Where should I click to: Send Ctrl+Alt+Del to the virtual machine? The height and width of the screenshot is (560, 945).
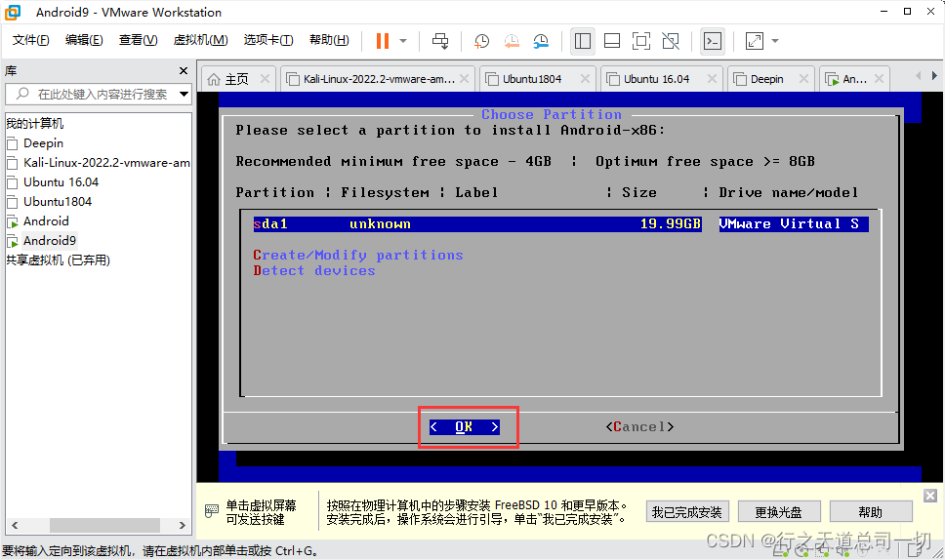click(x=440, y=41)
